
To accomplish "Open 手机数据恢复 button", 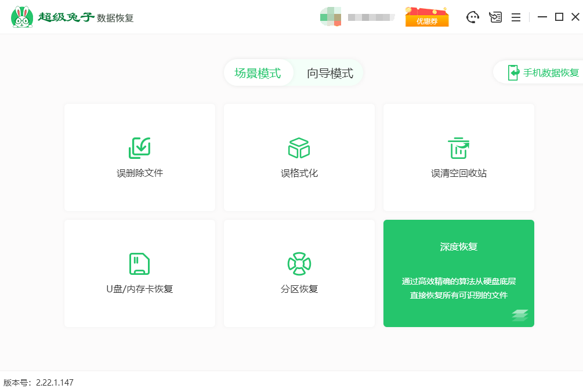I will pos(542,73).
